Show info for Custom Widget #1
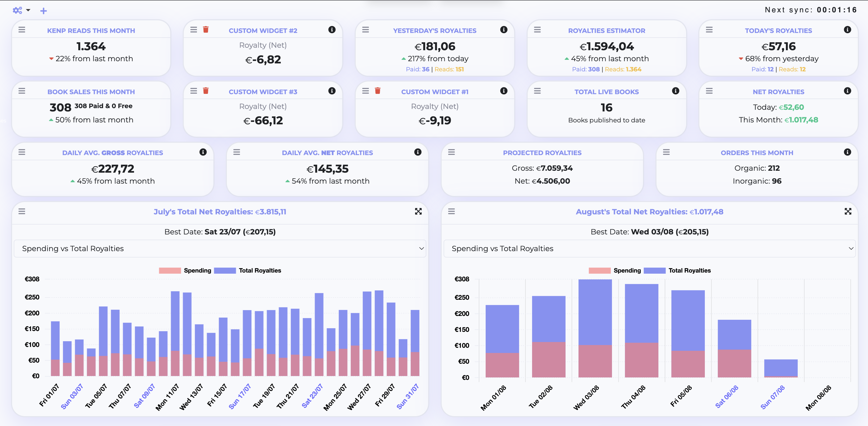Image resolution: width=868 pixels, height=426 pixels. [504, 91]
